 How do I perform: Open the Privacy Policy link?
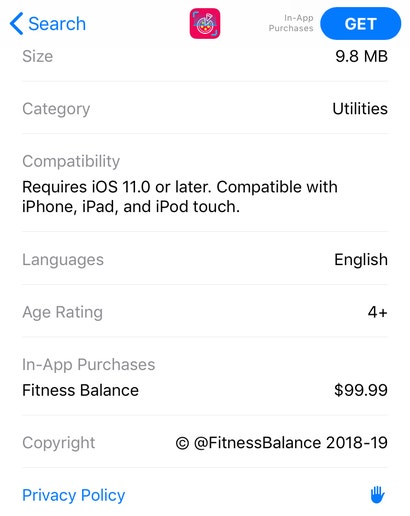coord(74,495)
